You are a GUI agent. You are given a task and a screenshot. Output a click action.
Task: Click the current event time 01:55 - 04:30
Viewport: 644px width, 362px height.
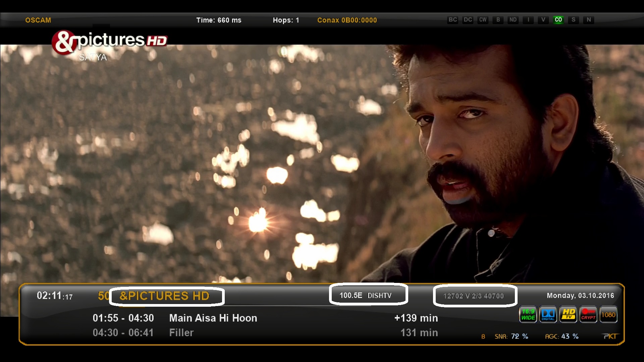tap(123, 318)
